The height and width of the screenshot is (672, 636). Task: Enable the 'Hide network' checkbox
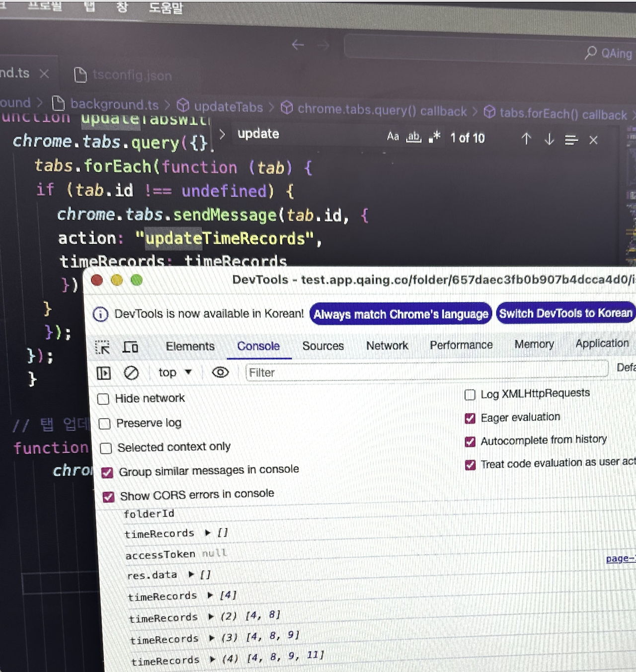(x=103, y=399)
